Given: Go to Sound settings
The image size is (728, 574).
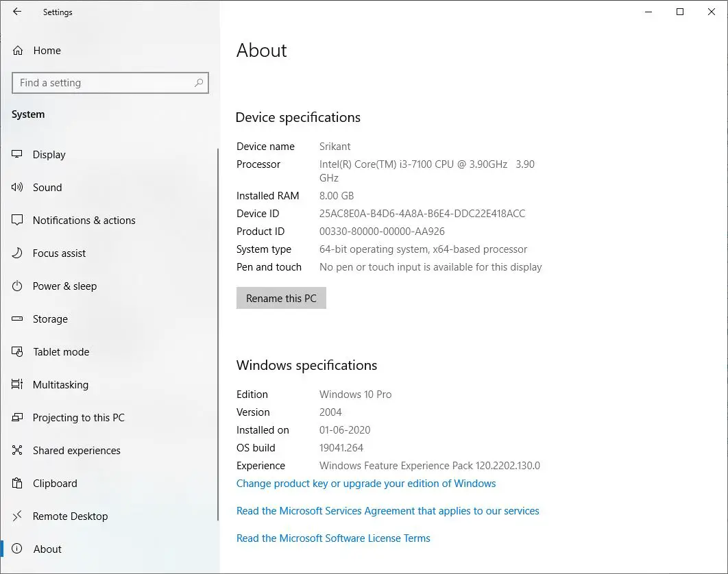Looking at the screenshot, I should 110,188.
